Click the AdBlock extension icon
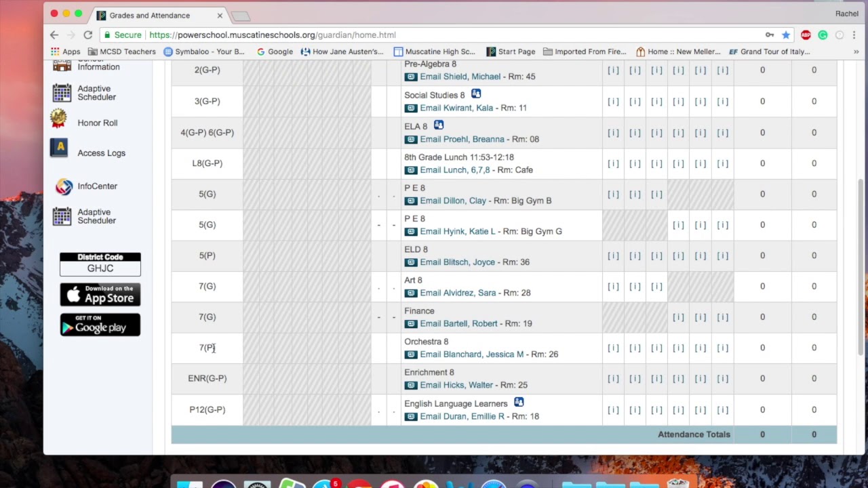Screen dimensions: 868x488 pos(806,35)
